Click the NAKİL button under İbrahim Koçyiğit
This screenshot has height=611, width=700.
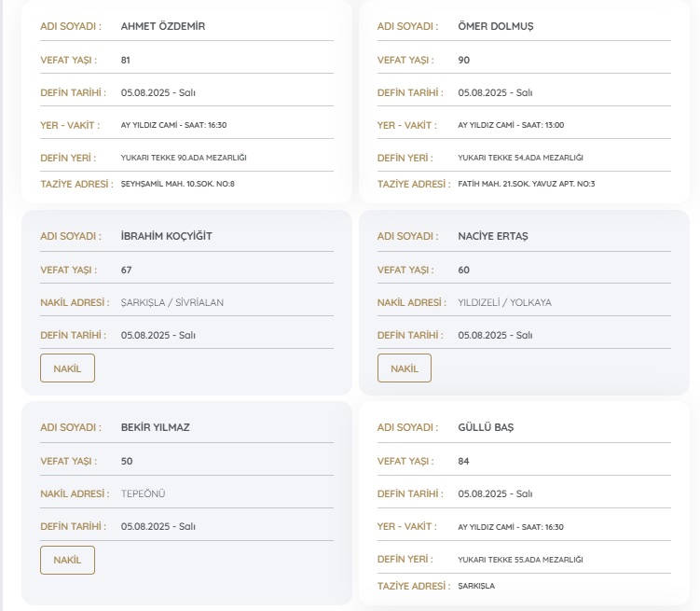tap(67, 368)
